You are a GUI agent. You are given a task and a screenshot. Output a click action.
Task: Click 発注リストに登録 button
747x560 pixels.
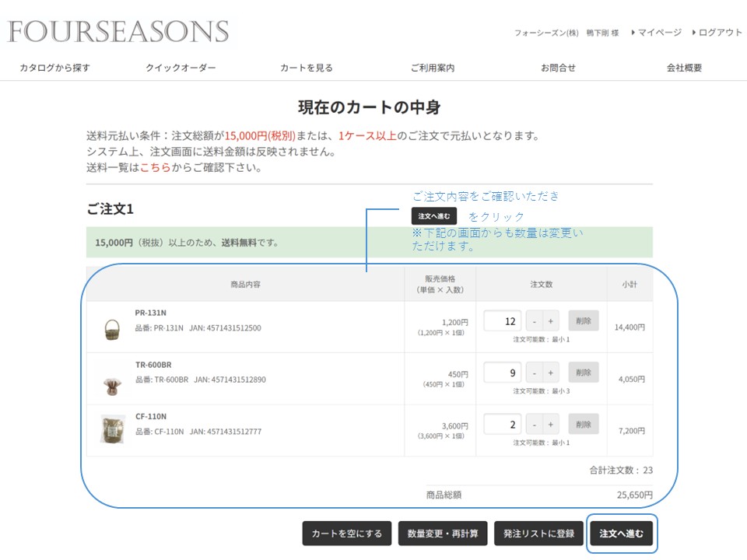point(538,534)
